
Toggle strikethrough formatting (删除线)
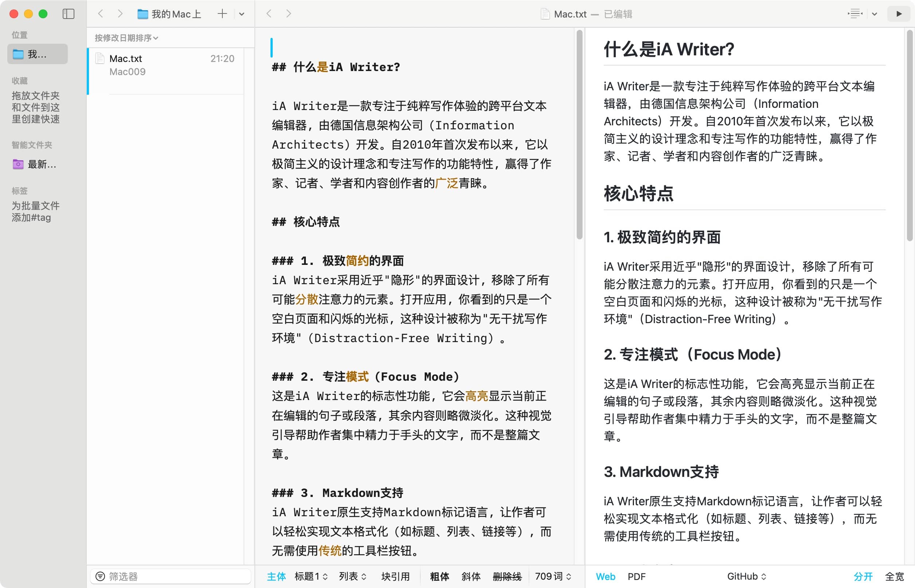coord(507,576)
